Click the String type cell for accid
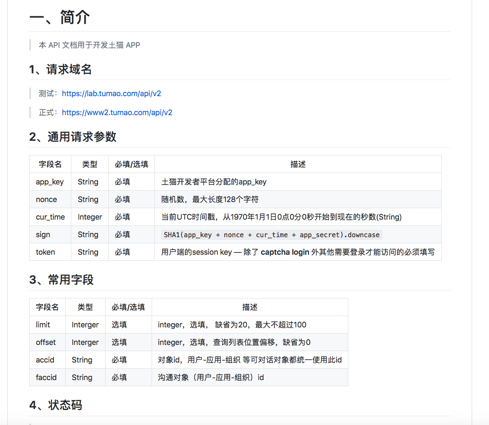The image size is (489, 425). [85, 360]
